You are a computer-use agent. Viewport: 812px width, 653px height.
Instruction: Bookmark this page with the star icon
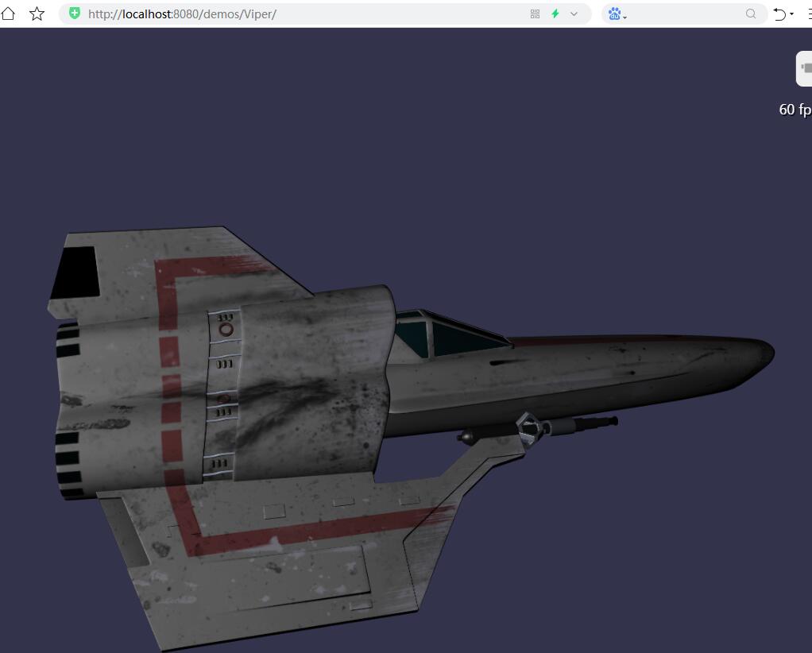pos(37,14)
